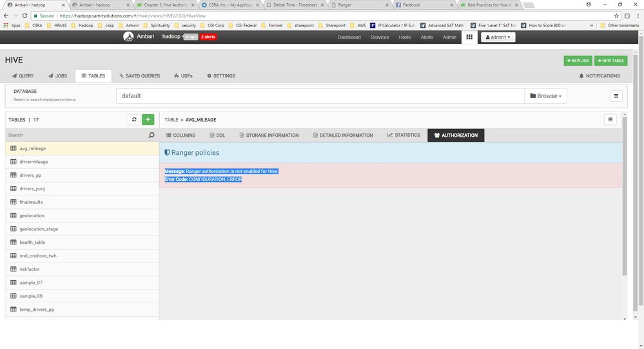Open NOTIFICATIONS
The width and height of the screenshot is (644, 349).
click(600, 76)
